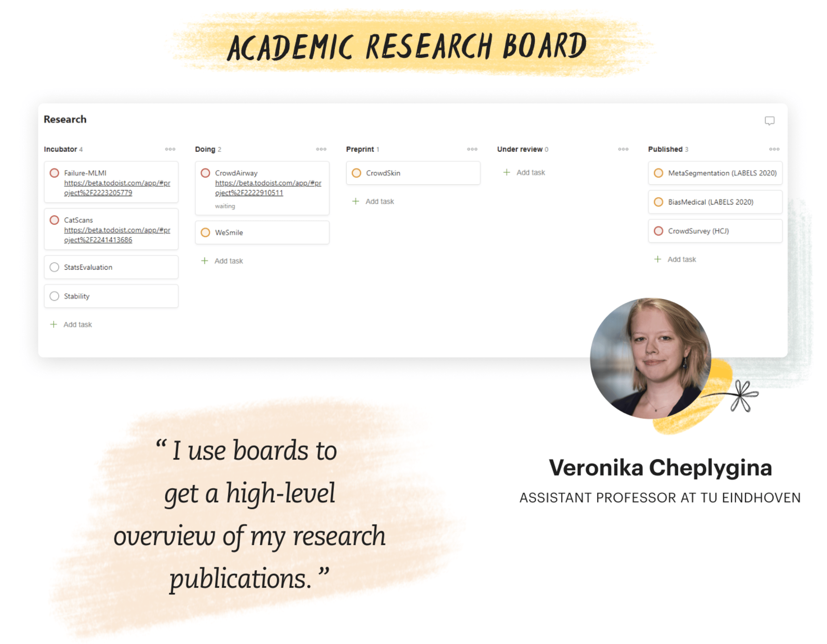Mark WeSmile task as done

point(205,233)
